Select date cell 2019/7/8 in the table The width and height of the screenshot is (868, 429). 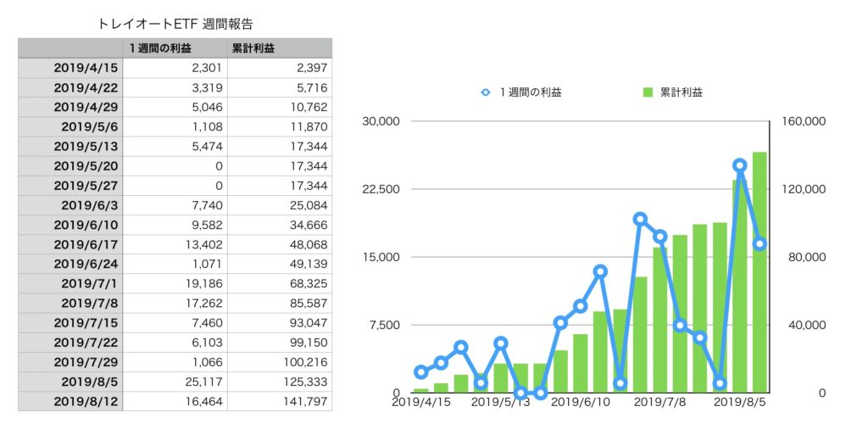[x=70, y=304]
